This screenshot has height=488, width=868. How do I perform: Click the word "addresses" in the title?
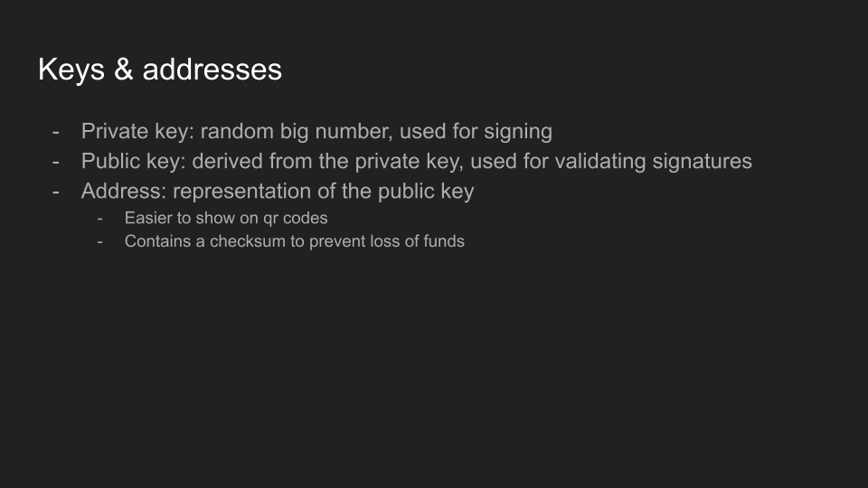coord(211,70)
